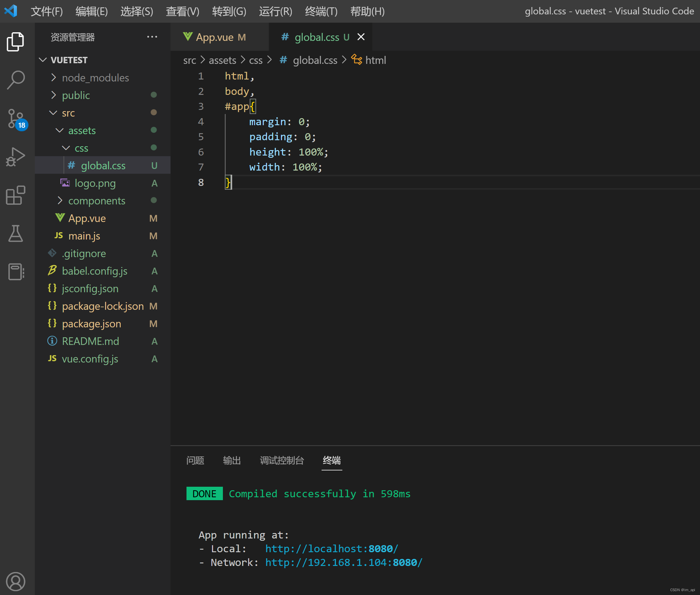This screenshot has height=595, width=700.
Task: Open the notebook icon in activity bar
Action: (16, 271)
